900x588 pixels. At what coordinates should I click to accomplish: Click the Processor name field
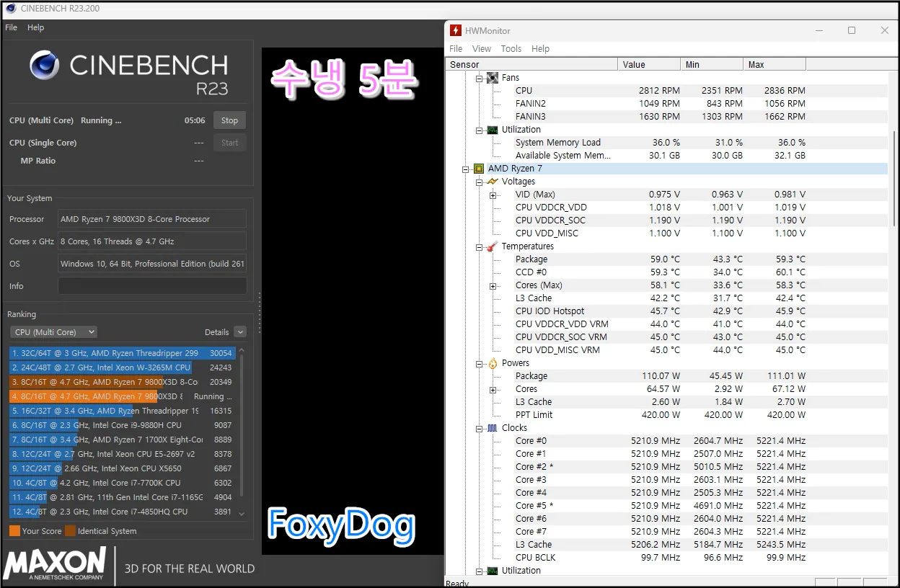152,219
